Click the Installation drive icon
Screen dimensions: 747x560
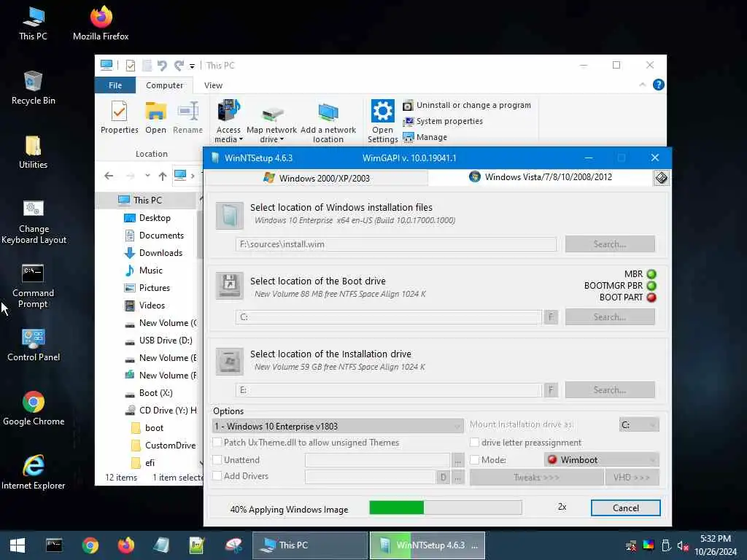229,361
